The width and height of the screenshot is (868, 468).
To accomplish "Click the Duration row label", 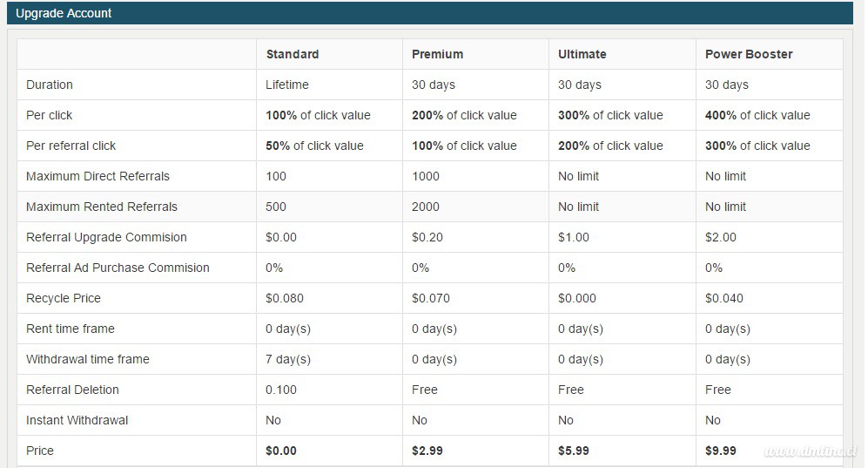I will tap(50, 85).
